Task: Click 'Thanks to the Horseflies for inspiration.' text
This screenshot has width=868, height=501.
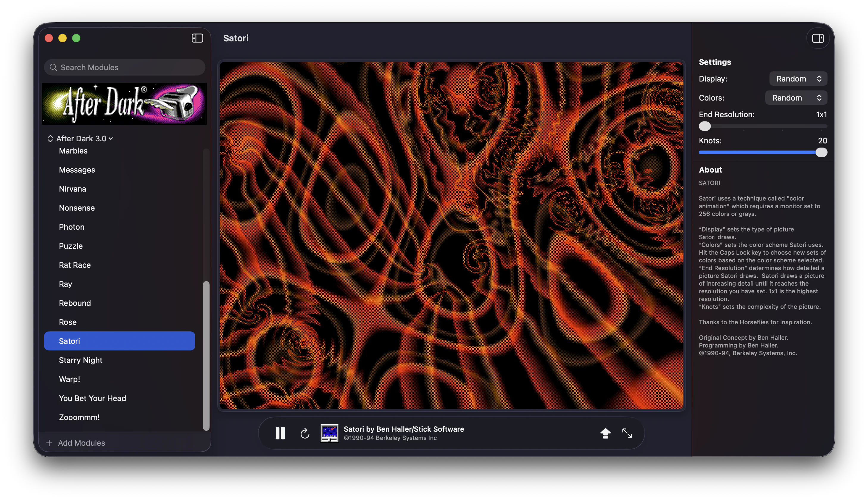Action: coord(755,322)
